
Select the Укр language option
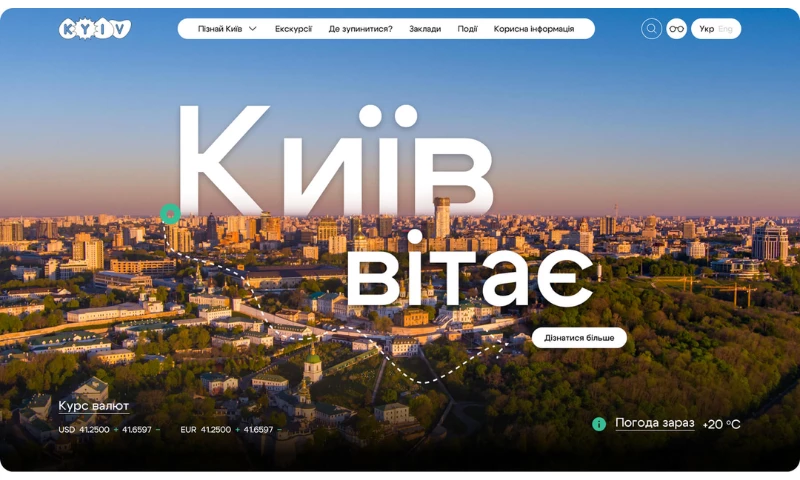706,29
